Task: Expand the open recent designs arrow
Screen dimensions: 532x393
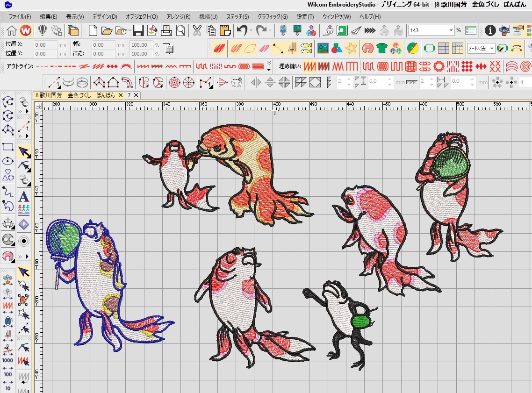Action: point(129,31)
